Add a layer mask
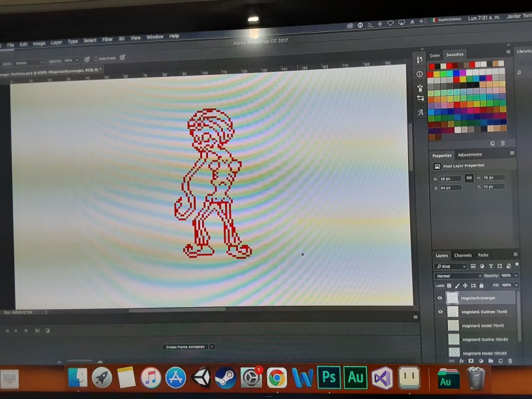The image size is (532, 399). click(x=471, y=361)
